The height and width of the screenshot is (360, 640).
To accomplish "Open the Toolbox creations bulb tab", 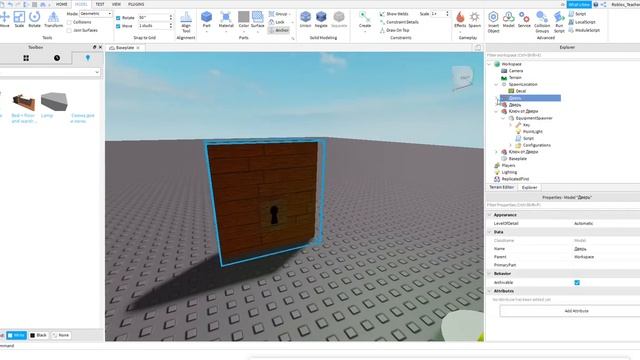I will coord(87,58).
